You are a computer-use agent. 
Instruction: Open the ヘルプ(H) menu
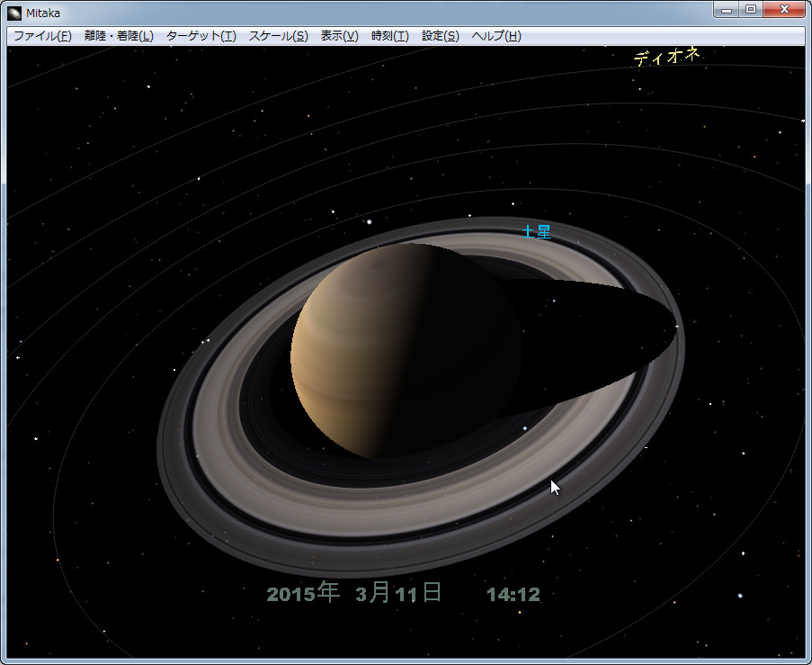(x=496, y=36)
